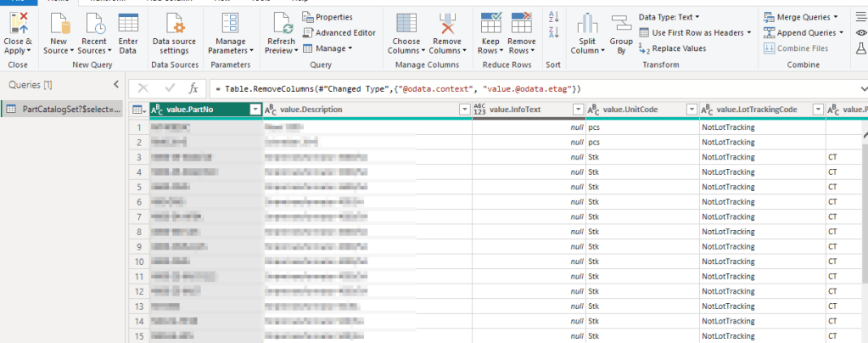This screenshot has height=343, width=868.
Task: Sort the column descending (Z to A)
Action: click(554, 31)
